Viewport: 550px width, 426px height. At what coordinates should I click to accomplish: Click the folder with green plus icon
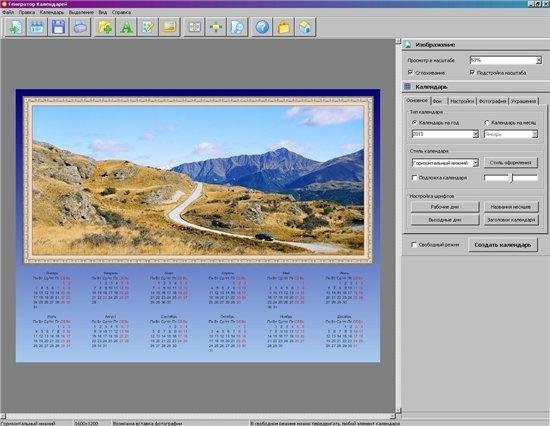(105, 27)
